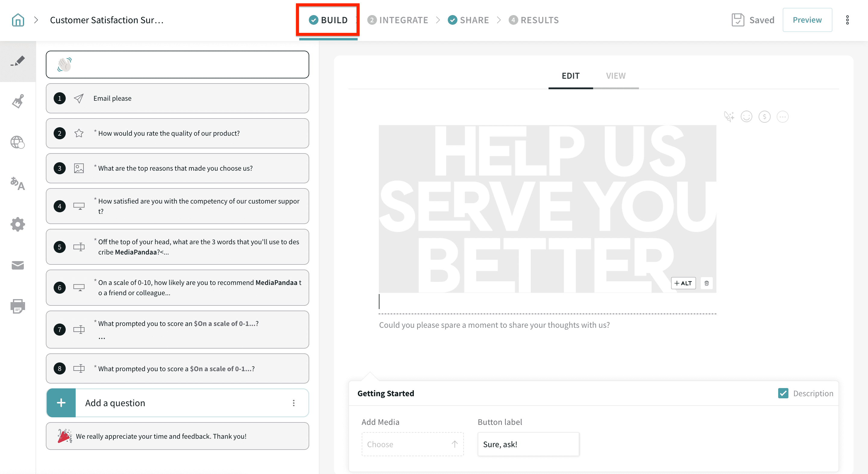This screenshot has width=868, height=474.
Task: Go to the RESULTS step
Action: [534, 20]
